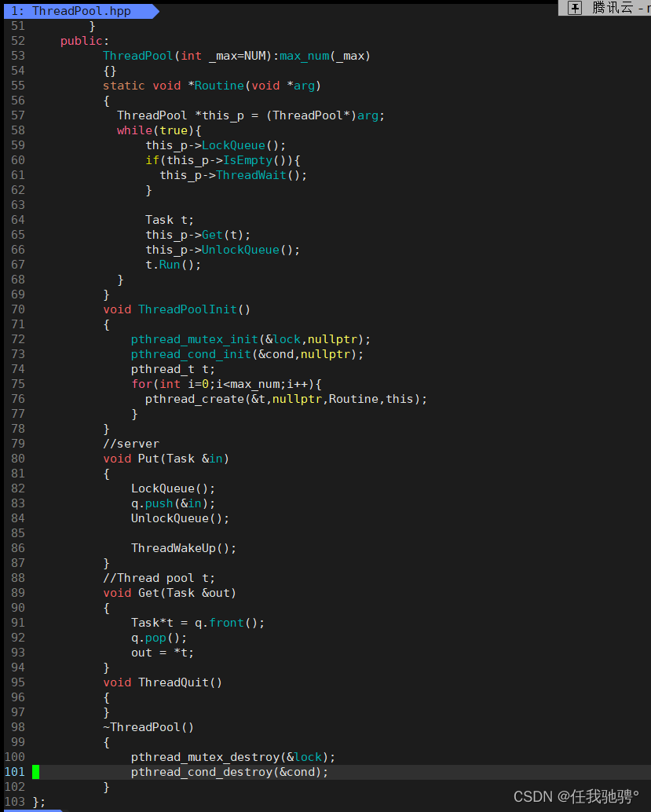
Task: Click 'LockQueue();' on line 82
Action: 173,489
